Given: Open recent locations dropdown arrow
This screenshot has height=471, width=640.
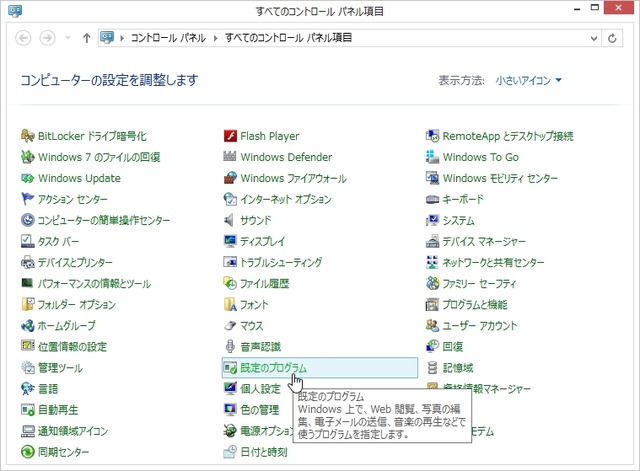Looking at the screenshot, I should click(x=68, y=38).
